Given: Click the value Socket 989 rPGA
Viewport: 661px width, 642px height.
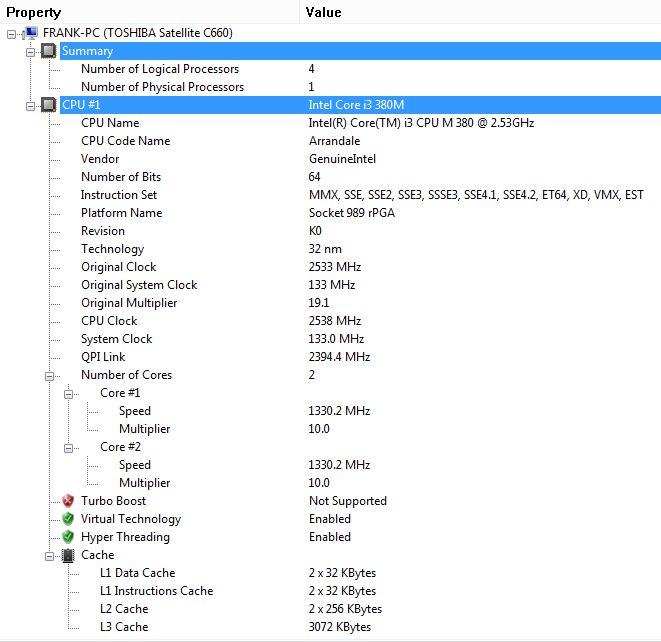Looking at the screenshot, I should pos(352,213).
